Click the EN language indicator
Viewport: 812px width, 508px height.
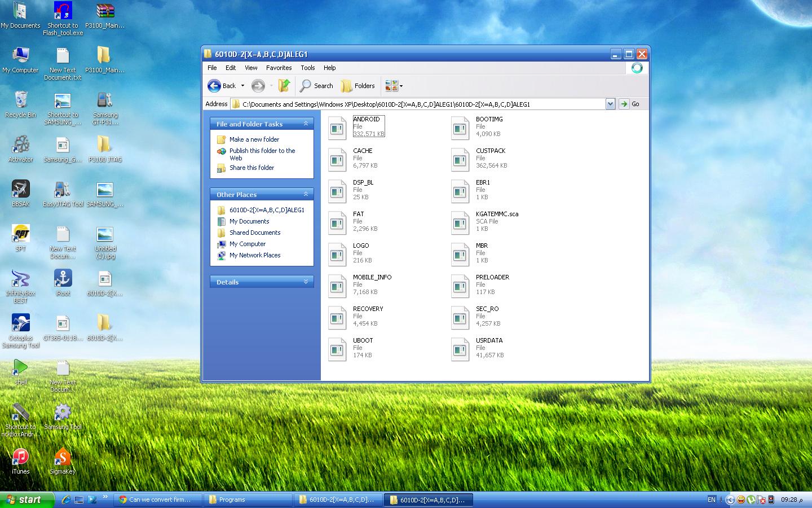click(x=712, y=500)
